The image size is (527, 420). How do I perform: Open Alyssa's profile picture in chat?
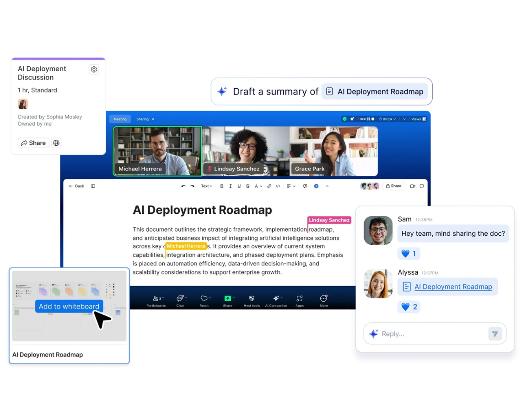tap(378, 284)
